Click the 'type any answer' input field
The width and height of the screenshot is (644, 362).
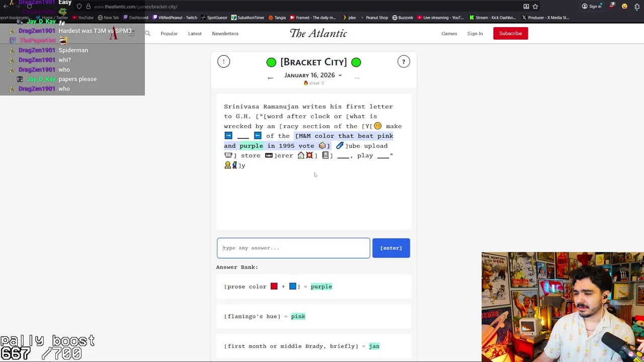293,248
